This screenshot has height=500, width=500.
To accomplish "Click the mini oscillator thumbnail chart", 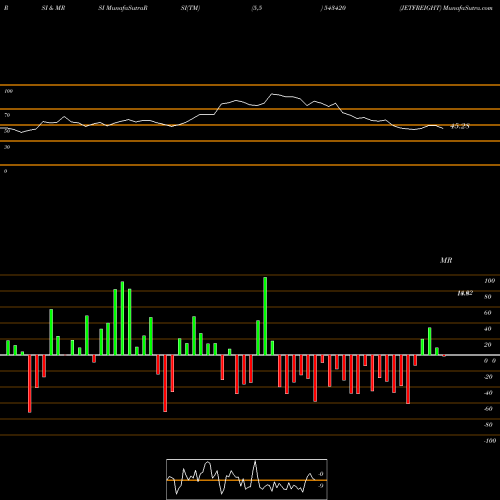I will (247, 479).
